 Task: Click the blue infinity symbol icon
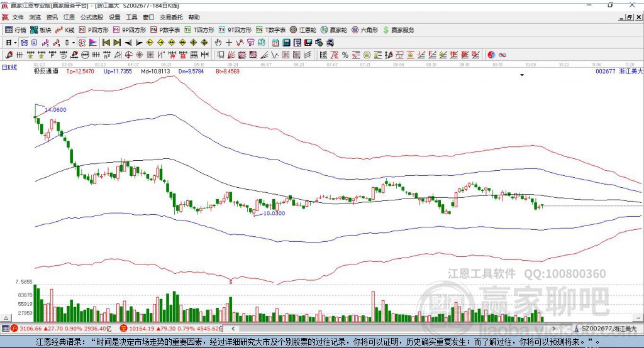502,55
